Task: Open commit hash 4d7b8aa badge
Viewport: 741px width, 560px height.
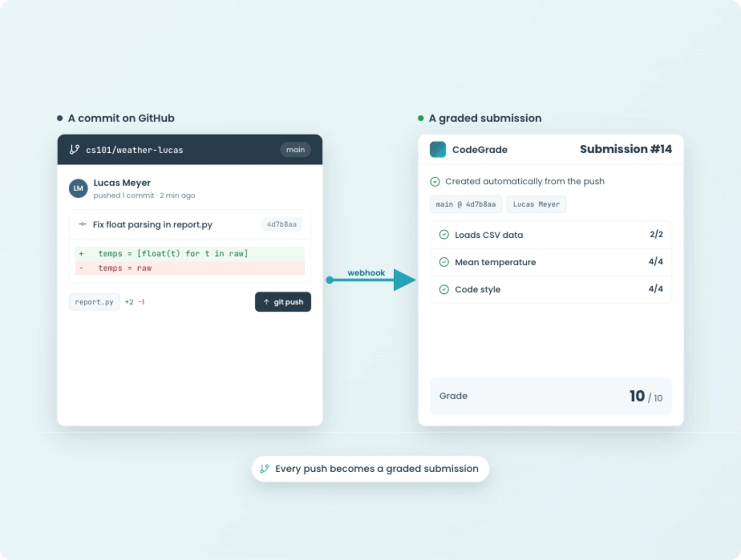Action: (282, 224)
